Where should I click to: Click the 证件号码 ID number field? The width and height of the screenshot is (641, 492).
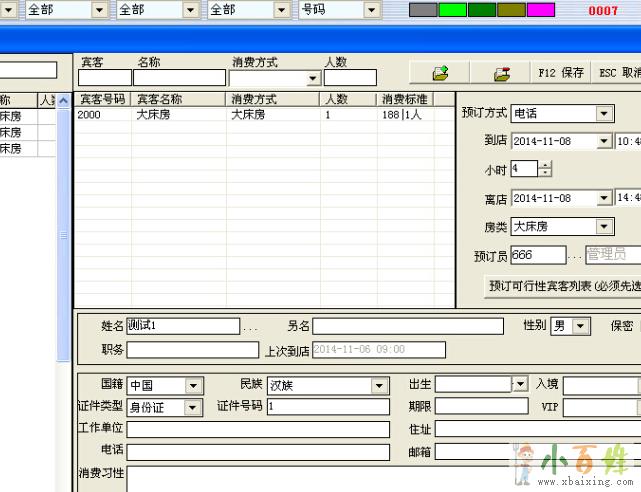(x=327, y=407)
